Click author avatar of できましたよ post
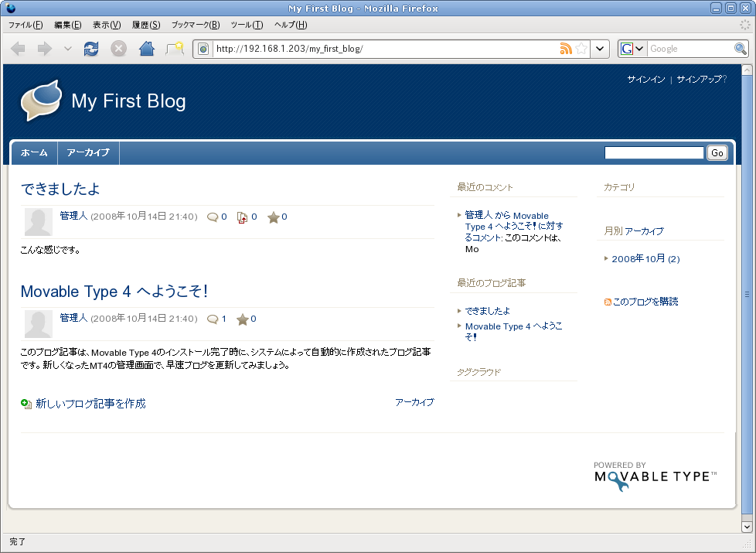 click(x=39, y=222)
